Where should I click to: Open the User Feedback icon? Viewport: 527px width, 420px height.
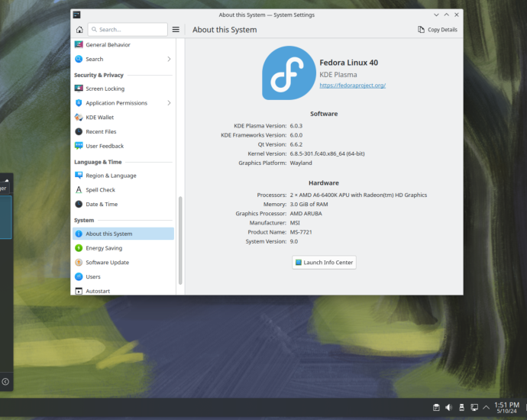click(x=79, y=146)
